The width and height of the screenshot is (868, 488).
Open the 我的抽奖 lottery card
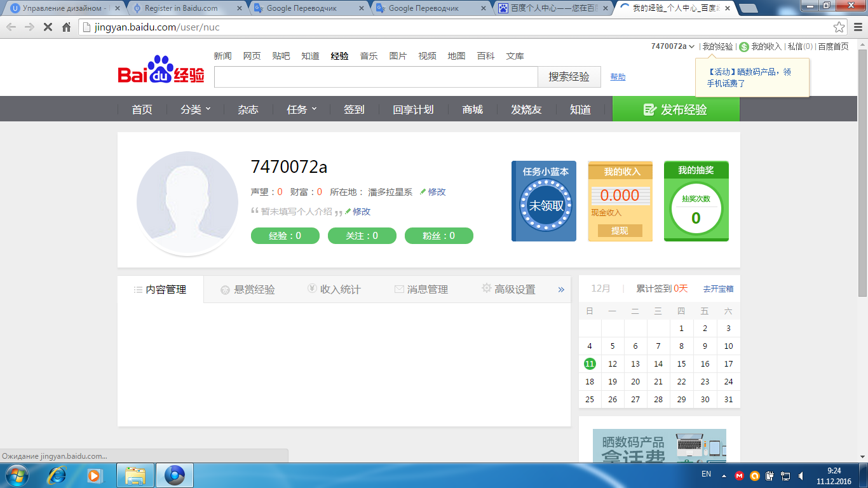click(x=696, y=201)
